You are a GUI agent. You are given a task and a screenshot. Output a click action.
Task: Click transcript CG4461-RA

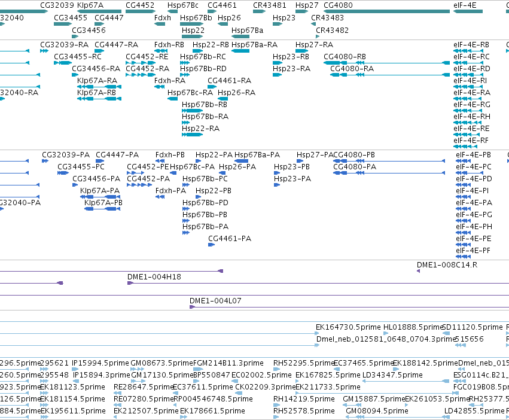(229, 81)
